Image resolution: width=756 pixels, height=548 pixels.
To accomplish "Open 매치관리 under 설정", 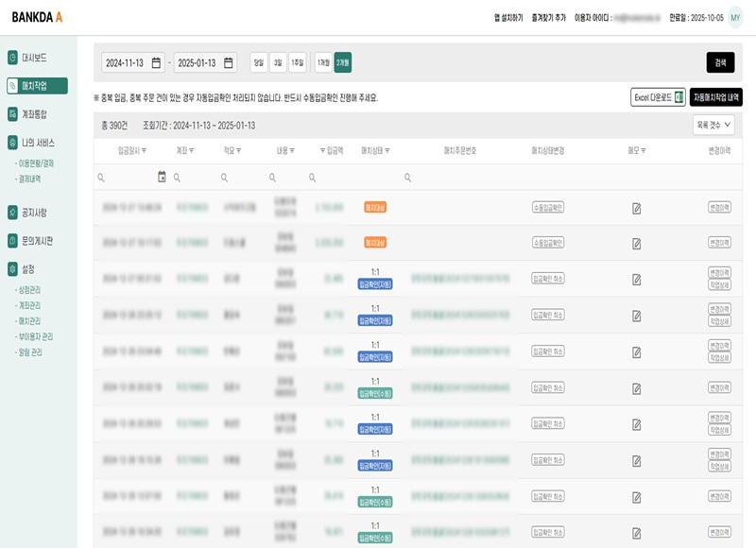I will (28, 321).
